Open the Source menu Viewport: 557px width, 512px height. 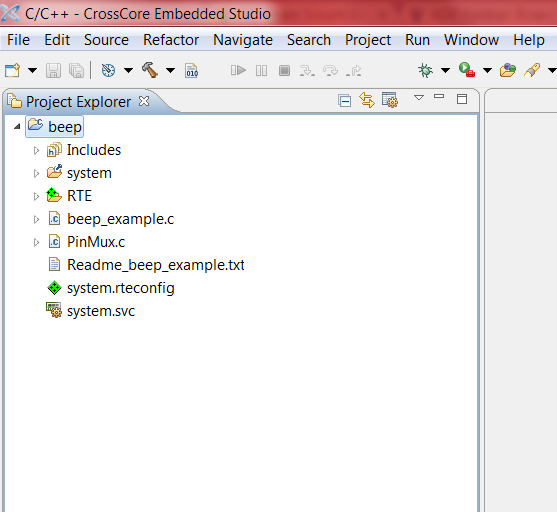coord(106,40)
